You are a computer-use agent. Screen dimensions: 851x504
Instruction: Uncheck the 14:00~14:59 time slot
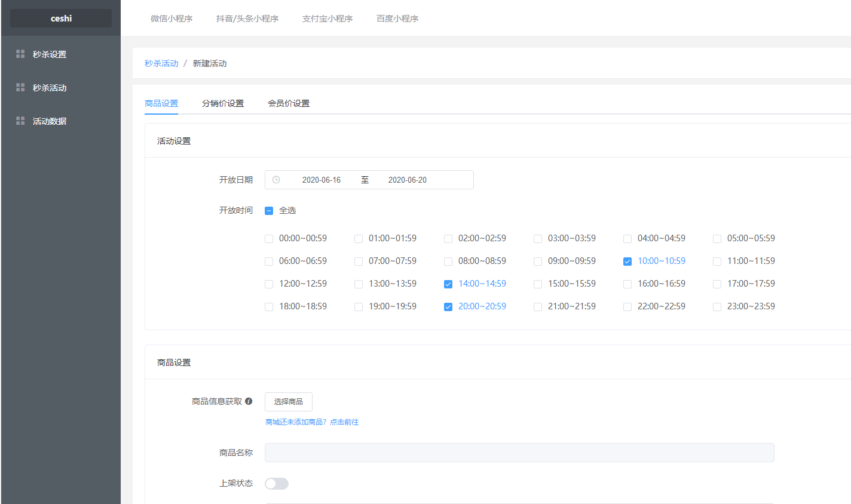(x=448, y=284)
